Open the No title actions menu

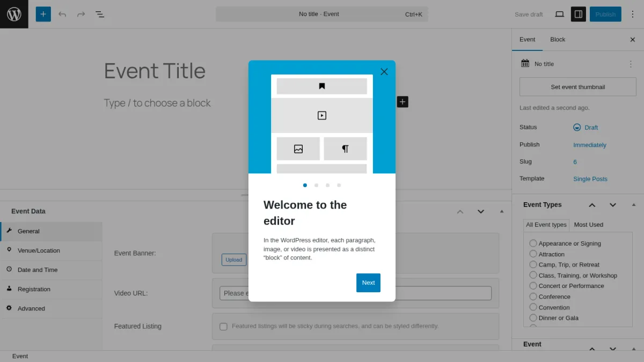pyautogui.click(x=631, y=64)
